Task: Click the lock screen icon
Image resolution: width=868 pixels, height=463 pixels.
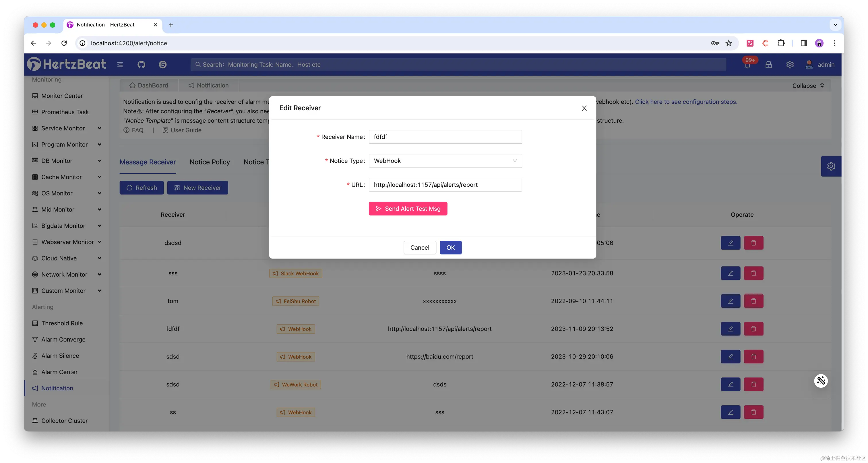Action: tap(769, 64)
